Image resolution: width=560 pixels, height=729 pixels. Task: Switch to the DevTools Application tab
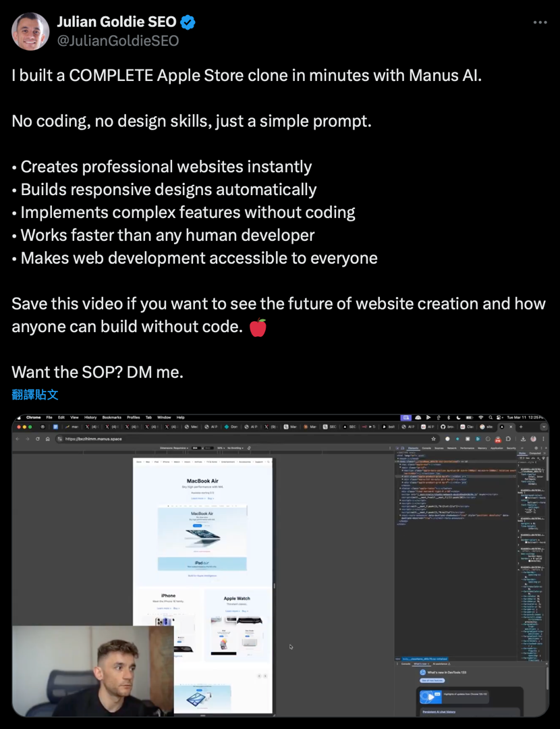click(497, 448)
